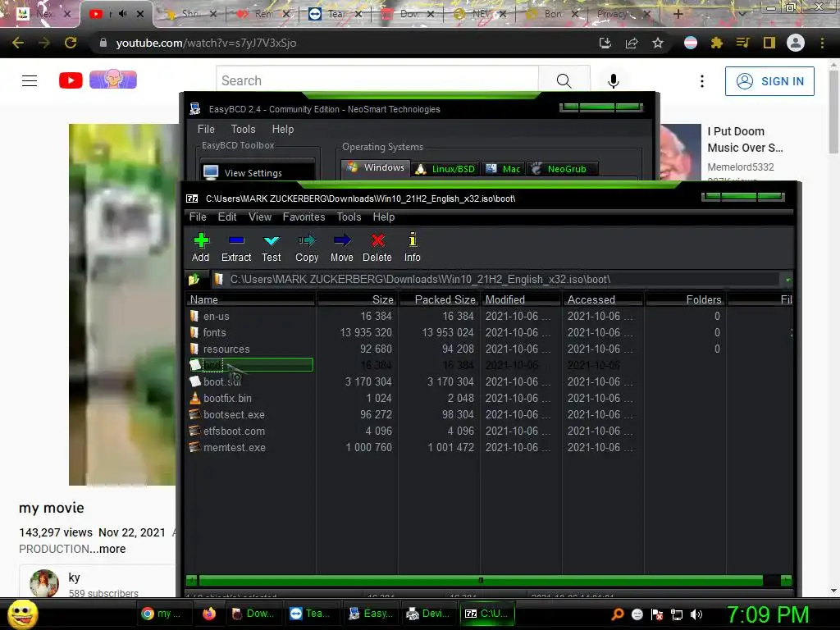
Task: Reload the page in the browser
Action: click(x=71, y=43)
